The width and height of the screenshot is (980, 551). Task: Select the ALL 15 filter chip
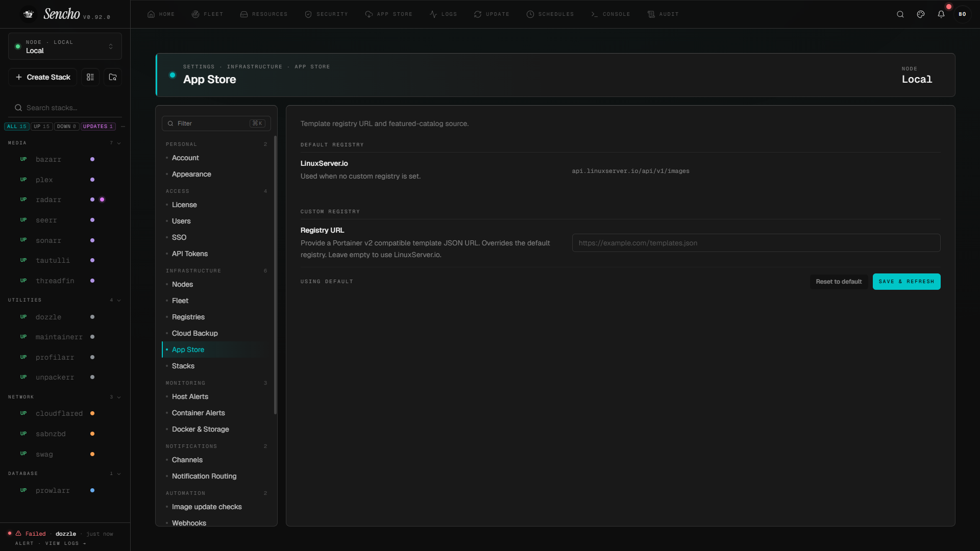pos(17,127)
